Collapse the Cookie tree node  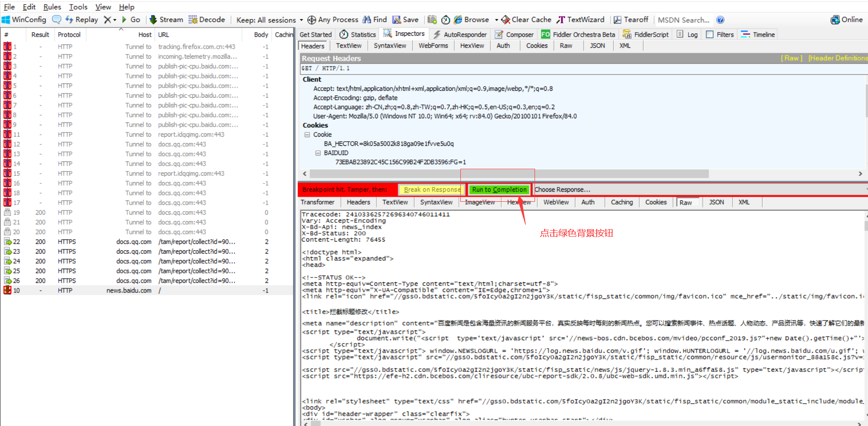coord(307,134)
